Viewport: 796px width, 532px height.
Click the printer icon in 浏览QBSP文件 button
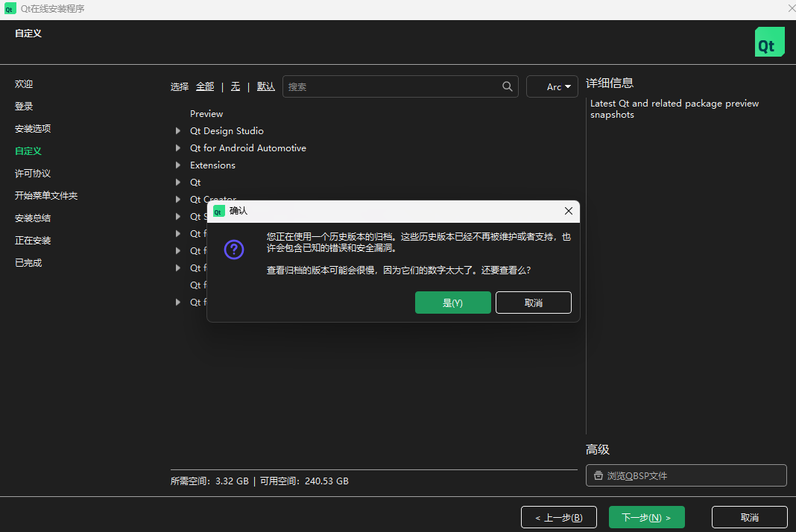[x=598, y=475]
